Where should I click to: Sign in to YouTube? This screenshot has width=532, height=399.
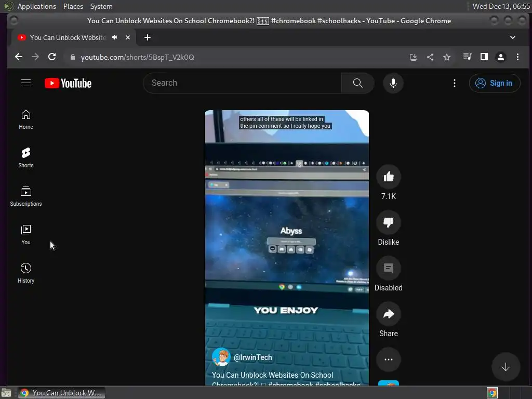tap(495, 83)
